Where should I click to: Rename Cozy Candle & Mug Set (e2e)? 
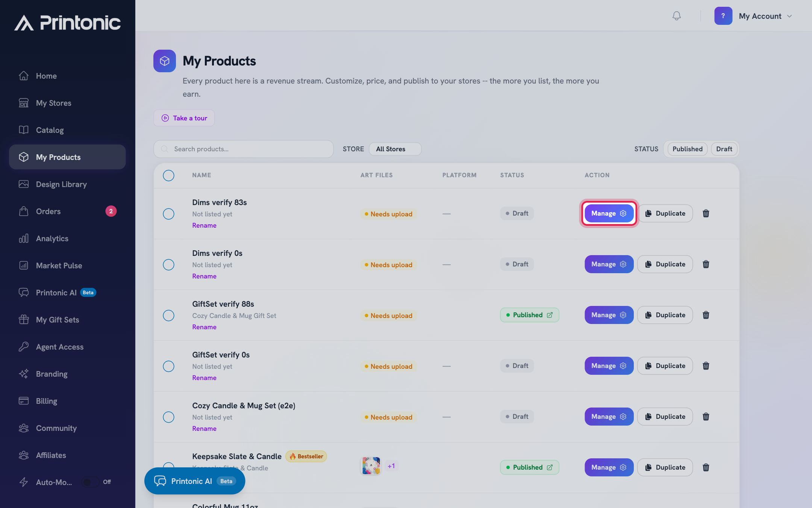[x=204, y=429]
